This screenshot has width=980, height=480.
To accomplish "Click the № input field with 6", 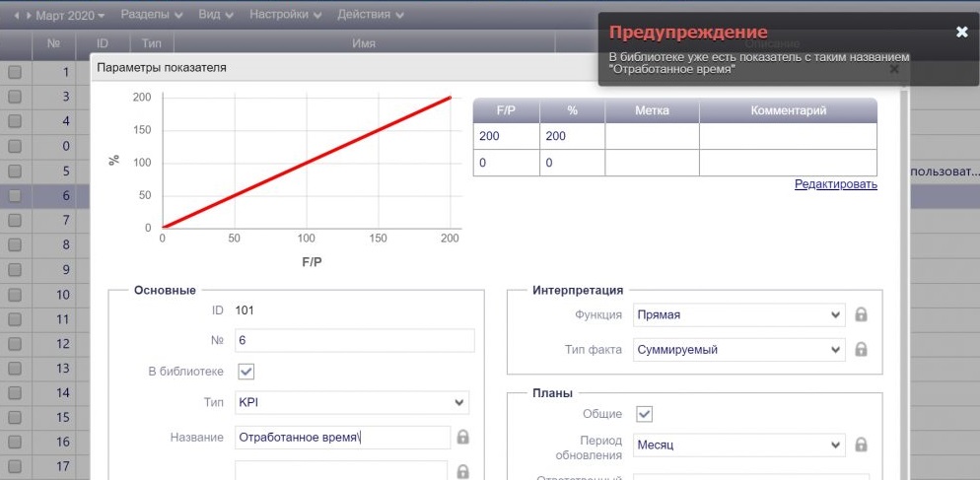I will pos(354,340).
